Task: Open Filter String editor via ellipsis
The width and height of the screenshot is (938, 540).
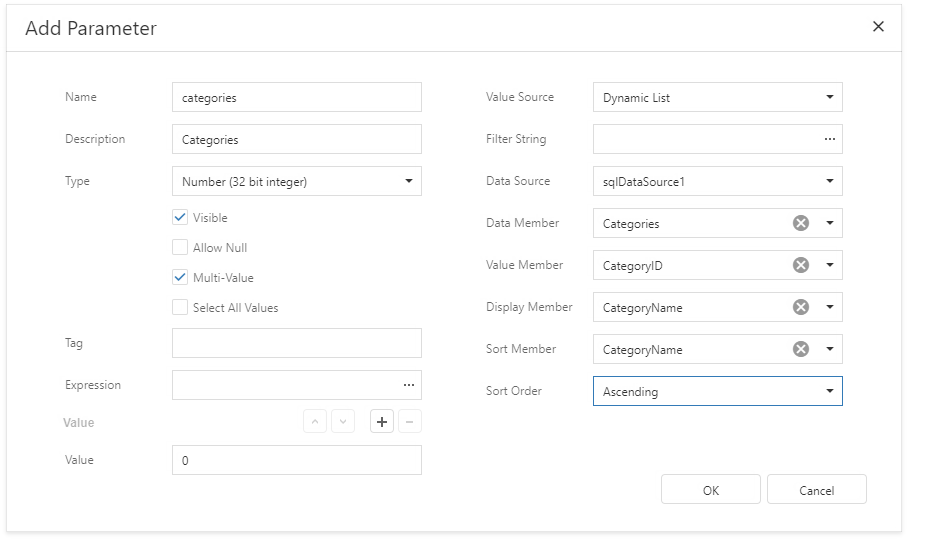Action: click(829, 139)
